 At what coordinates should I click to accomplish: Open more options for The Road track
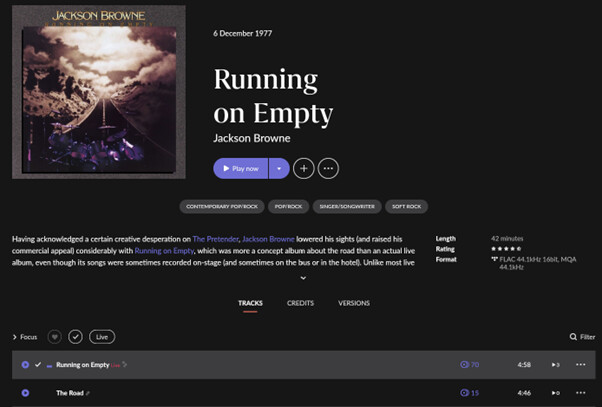pyautogui.click(x=580, y=393)
